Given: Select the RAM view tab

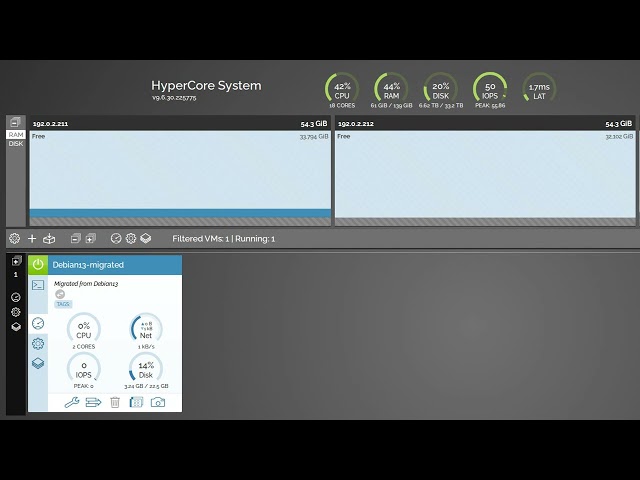Looking at the screenshot, I should click(16, 135).
